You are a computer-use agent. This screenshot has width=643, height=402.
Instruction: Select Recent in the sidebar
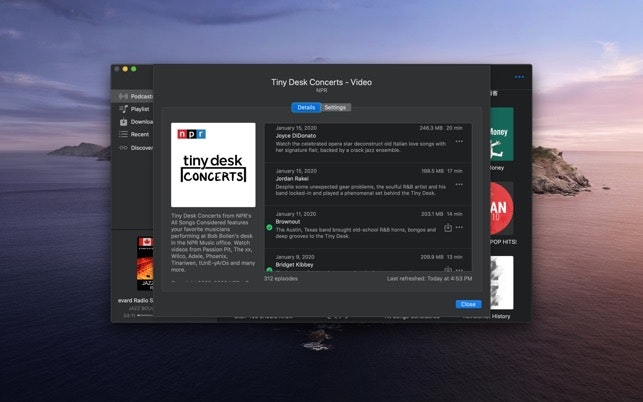click(x=139, y=134)
